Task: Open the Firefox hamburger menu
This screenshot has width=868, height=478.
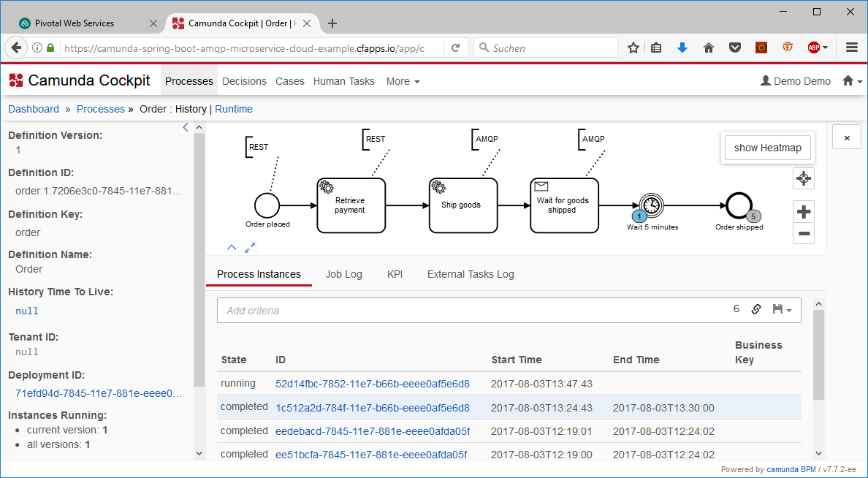Action: click(x=852, y=48)
